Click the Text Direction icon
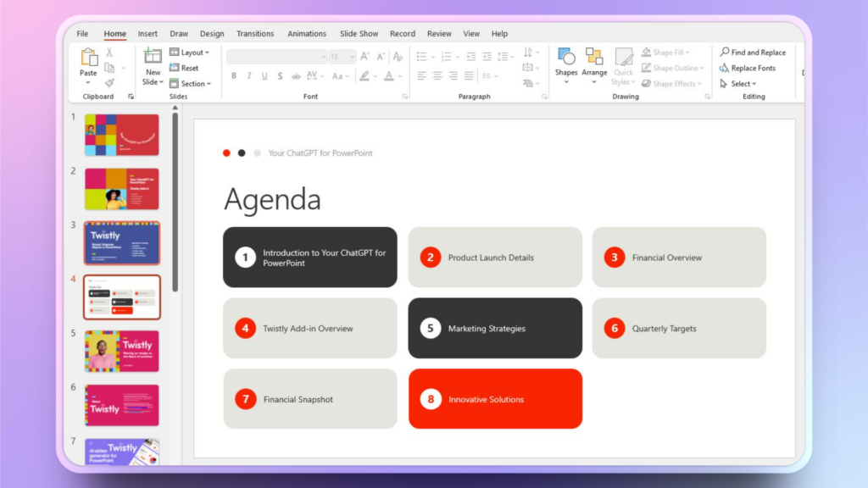This screenshot has height=488, width=868. pos(528,52)
